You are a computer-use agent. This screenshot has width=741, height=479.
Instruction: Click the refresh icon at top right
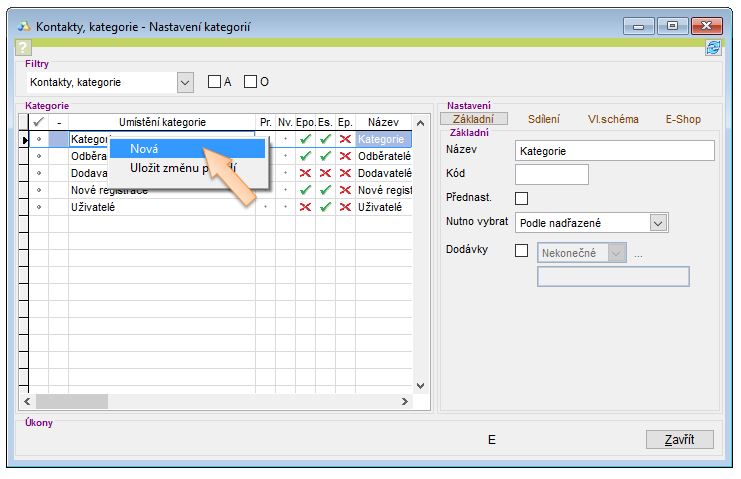713,47
